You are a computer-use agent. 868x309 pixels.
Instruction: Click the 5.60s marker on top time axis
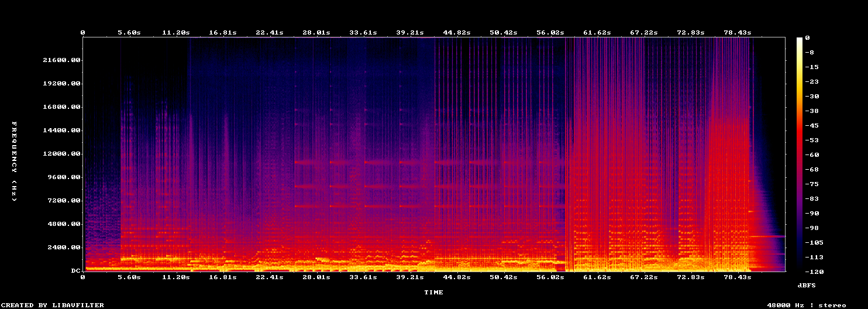(129, 33)
